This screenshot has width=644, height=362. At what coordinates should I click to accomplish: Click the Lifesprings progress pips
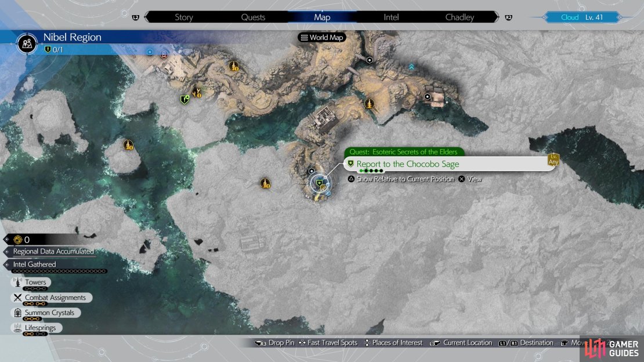coord(35,334)
